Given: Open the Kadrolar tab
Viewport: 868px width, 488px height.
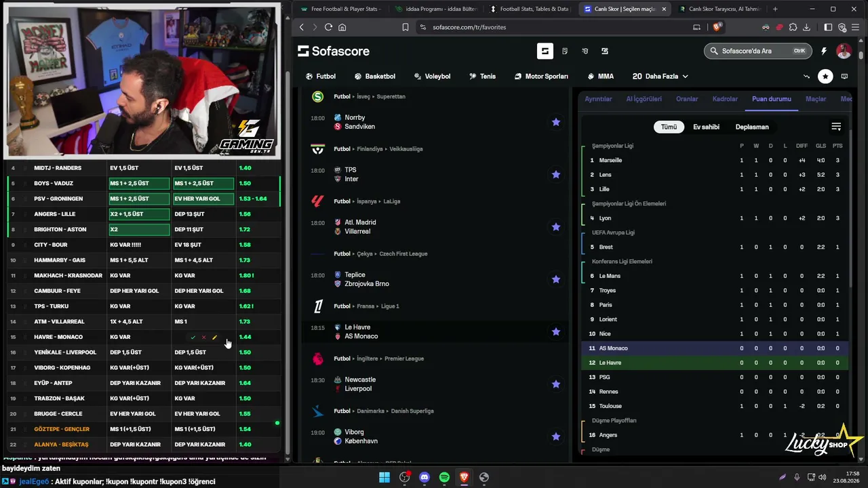Looking at the screenshot, I should [x=725, y=99].
